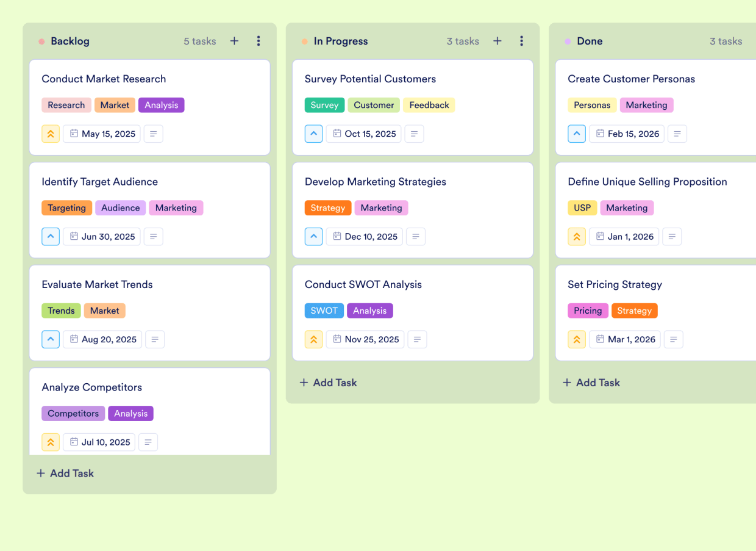This screenshot has width=756, height=551.
Task: Open the description icon on Analyze Competitors
Action: 148,442
